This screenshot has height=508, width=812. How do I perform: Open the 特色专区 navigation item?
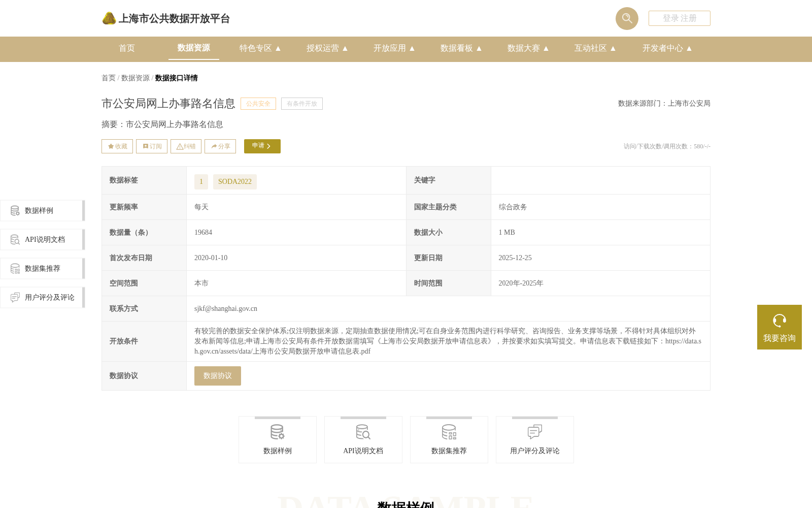[256, 48]
